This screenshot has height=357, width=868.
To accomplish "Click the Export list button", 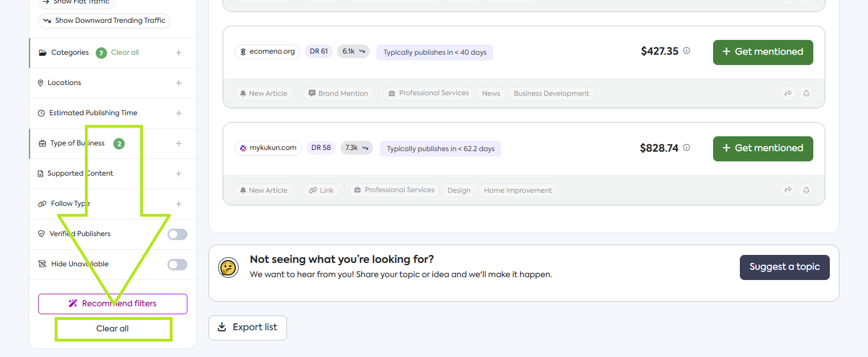I will (248, 327).
